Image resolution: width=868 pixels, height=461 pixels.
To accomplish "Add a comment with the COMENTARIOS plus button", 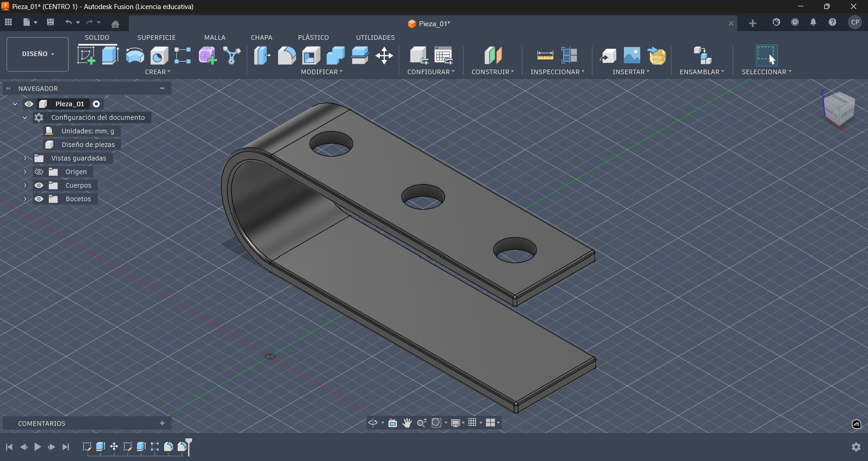I will tap(162, 423).
